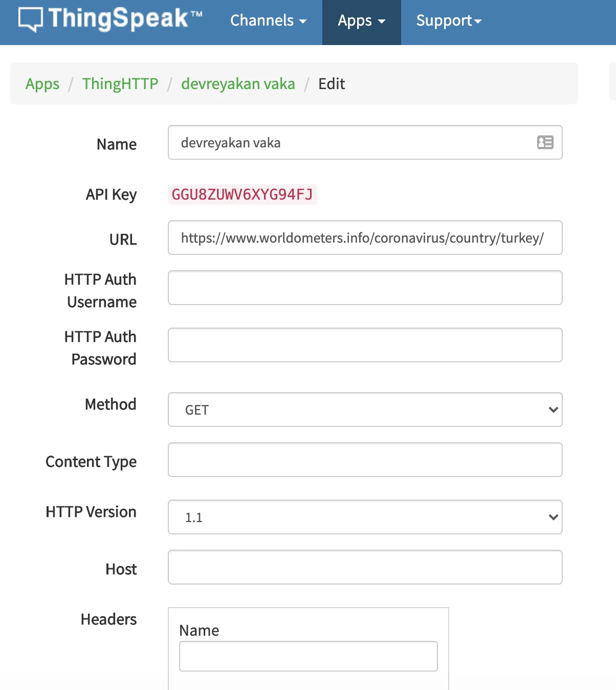Select the API Key code GGU8ZUWV6XYG94FJ
The height and width of the screenshot is (690, 616).
coord(243,195)
